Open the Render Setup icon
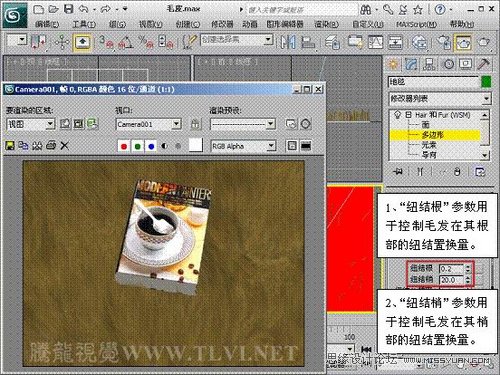This screenshot has width=500, height=375. 444,42
